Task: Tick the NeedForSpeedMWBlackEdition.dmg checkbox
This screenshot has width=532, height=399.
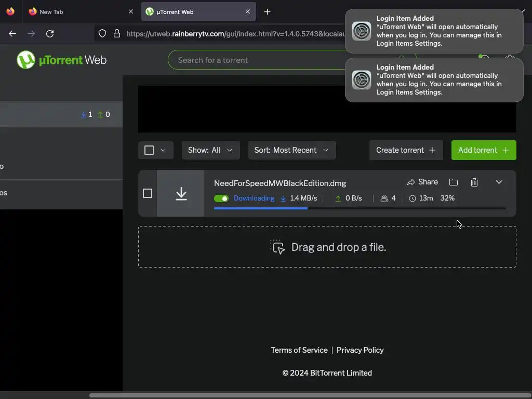Action: (147, 193)
